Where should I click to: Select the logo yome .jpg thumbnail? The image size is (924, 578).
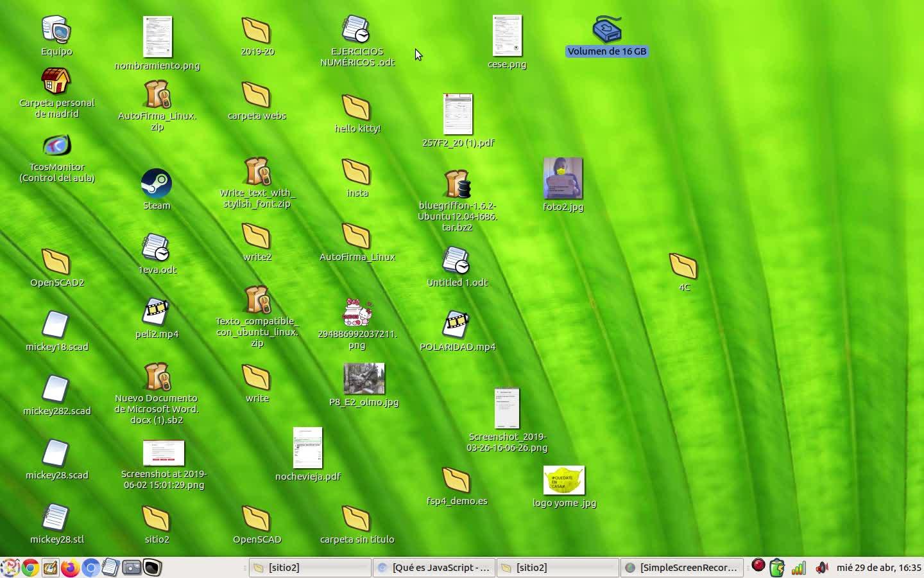[563, 480]
